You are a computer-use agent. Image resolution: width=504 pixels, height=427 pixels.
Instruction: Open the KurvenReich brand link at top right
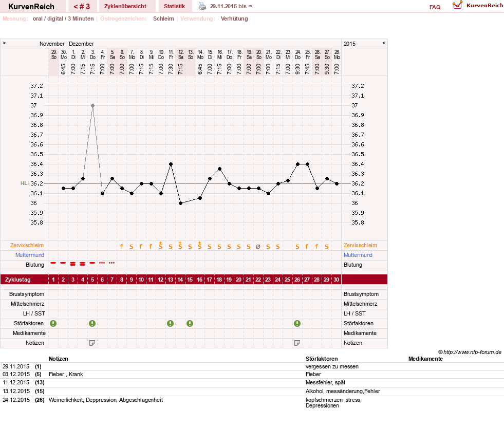click(484, 6)
